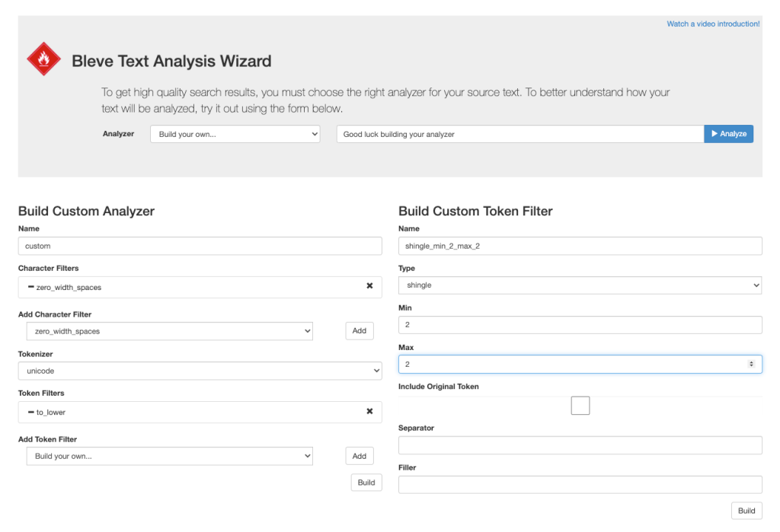Focus the analyzer sample text field
The height and width of the screenshot is (532, 780).
pyautogui.click(x=519, y=134)
